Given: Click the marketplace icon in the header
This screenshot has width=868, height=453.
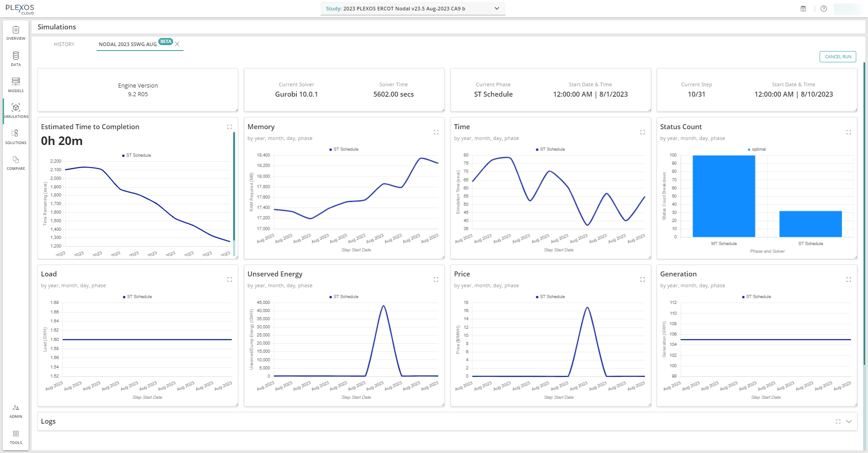Looking at the screenshot, I should coord(803,9).
